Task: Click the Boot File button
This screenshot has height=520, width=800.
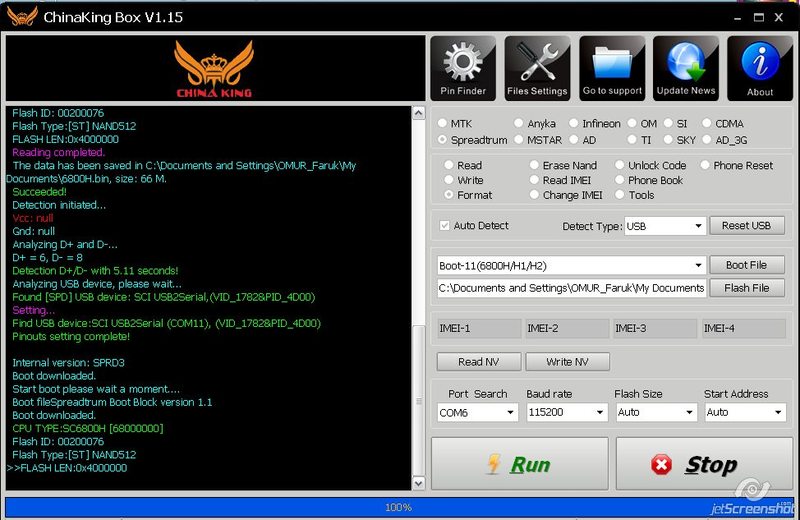Action: pyautogui.click(x=746, y=265)
